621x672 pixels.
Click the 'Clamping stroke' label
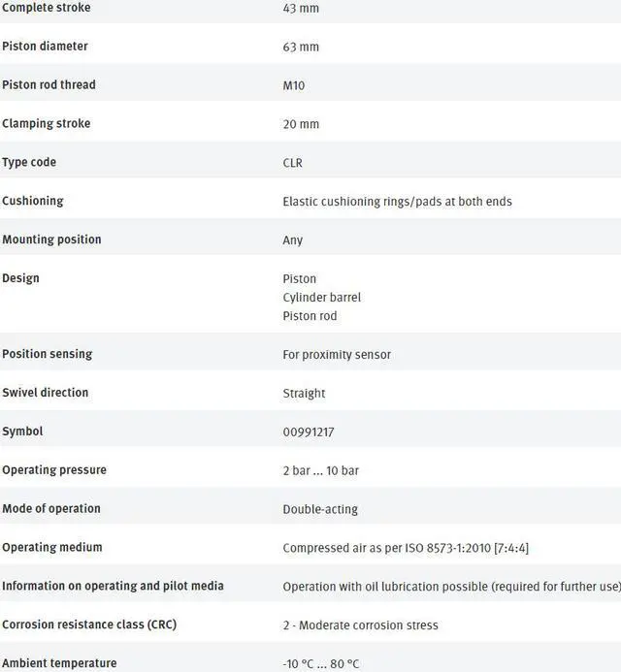tap(47, 124)
